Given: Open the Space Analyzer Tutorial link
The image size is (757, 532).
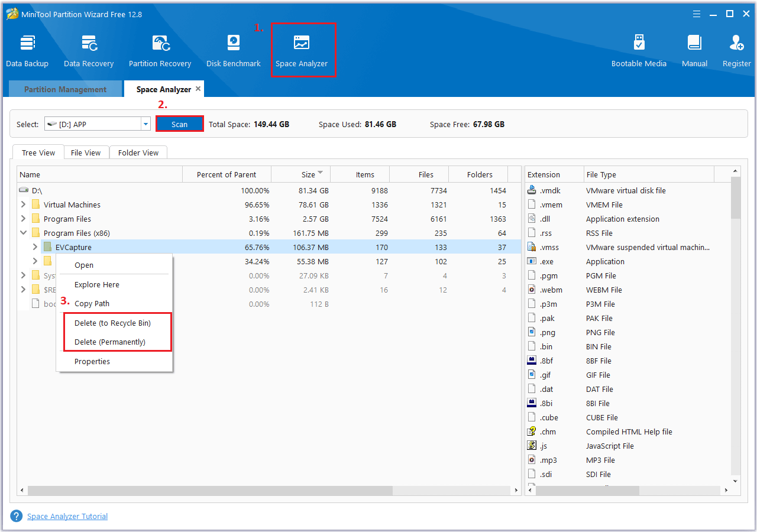Looking at the screenshot, I should tap(67, 515).
